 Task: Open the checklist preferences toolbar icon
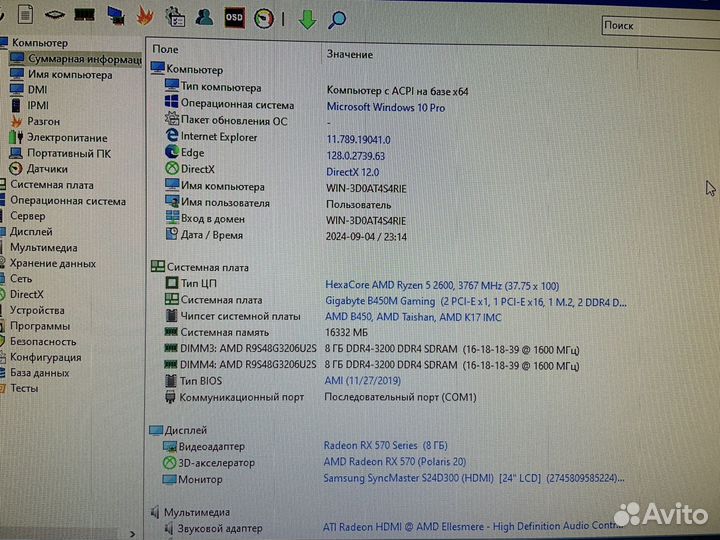[175, 16]
